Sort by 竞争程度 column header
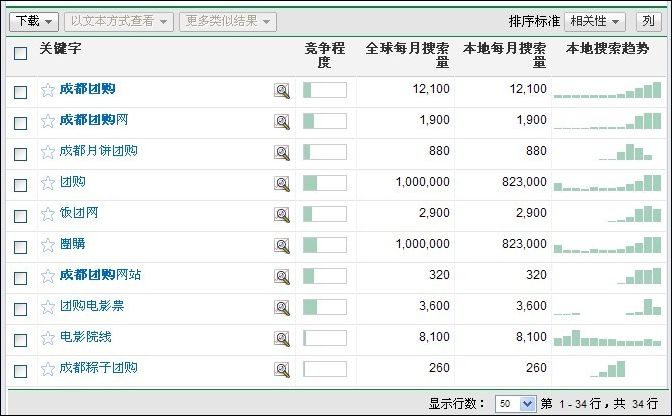This screenshot has width=672, height=416. coord(324,55)
